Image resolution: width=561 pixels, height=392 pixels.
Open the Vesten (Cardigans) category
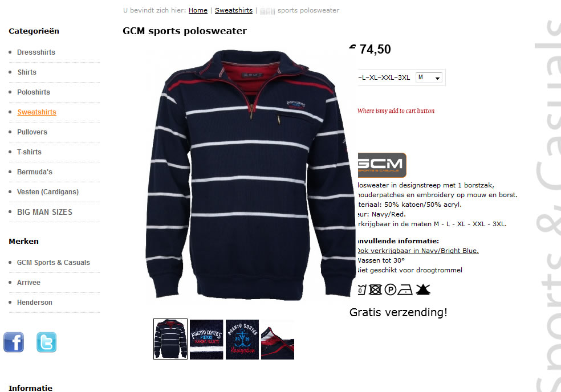(48, 192)
